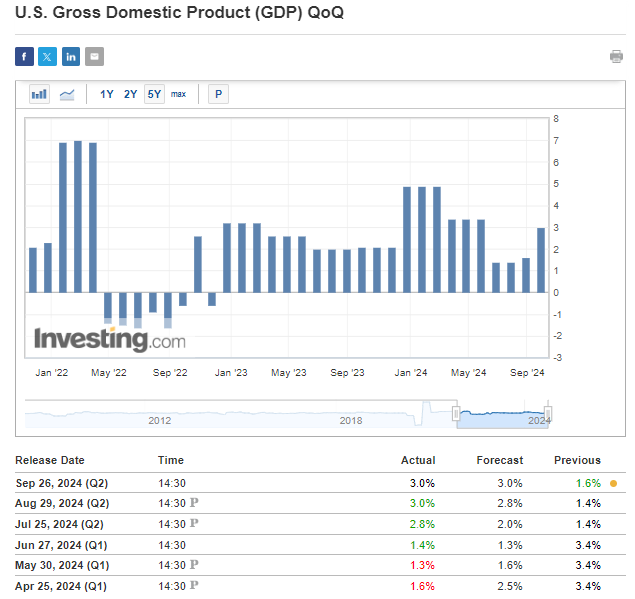Switch chart to bar chart view
This screenshot has height=599, width=635.
[39, 94]
